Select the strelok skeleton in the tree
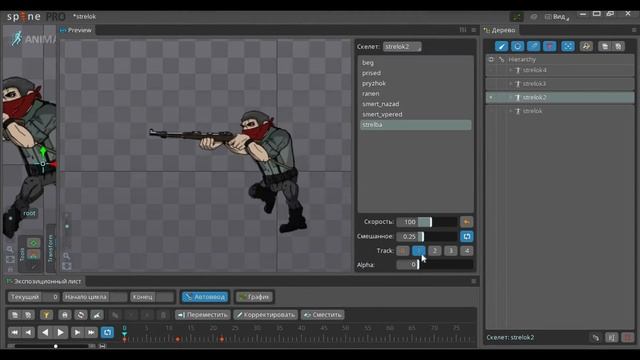The height and width of the screenshot is (360, 640). coord(532,111)
